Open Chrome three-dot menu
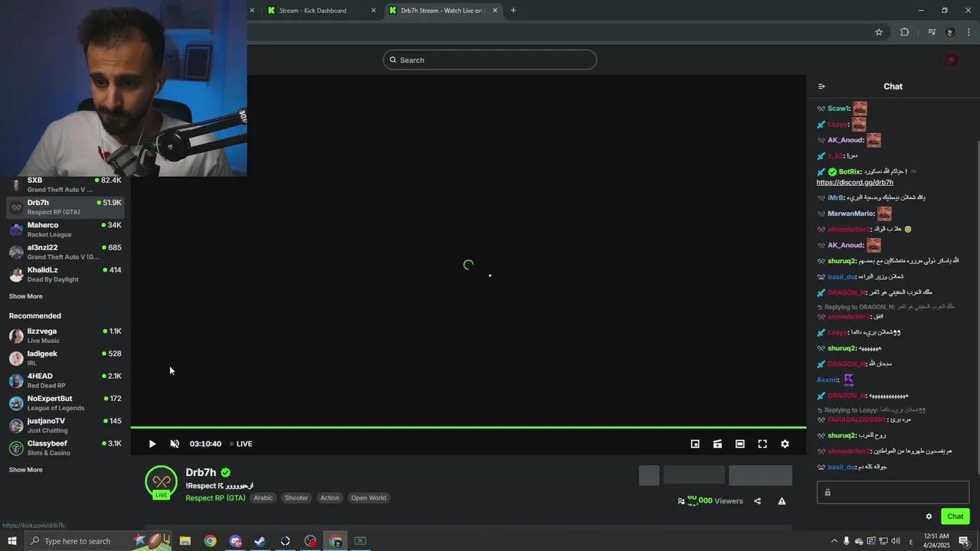 tap(969, 32)
